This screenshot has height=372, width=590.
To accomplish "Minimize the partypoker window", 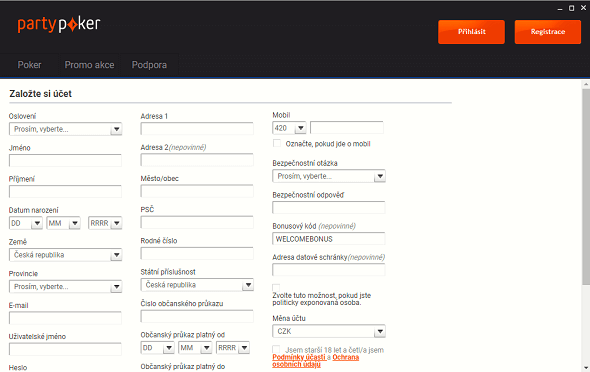I will [560, 8].
